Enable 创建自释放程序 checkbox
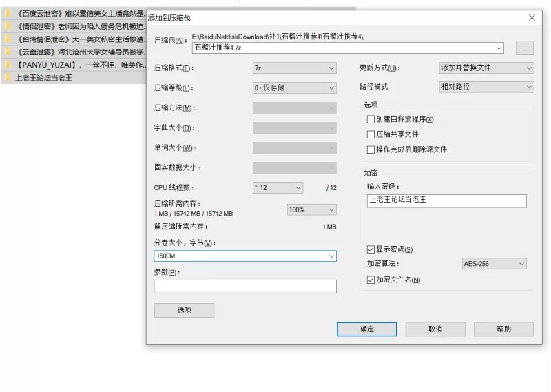 pos(371,119)
